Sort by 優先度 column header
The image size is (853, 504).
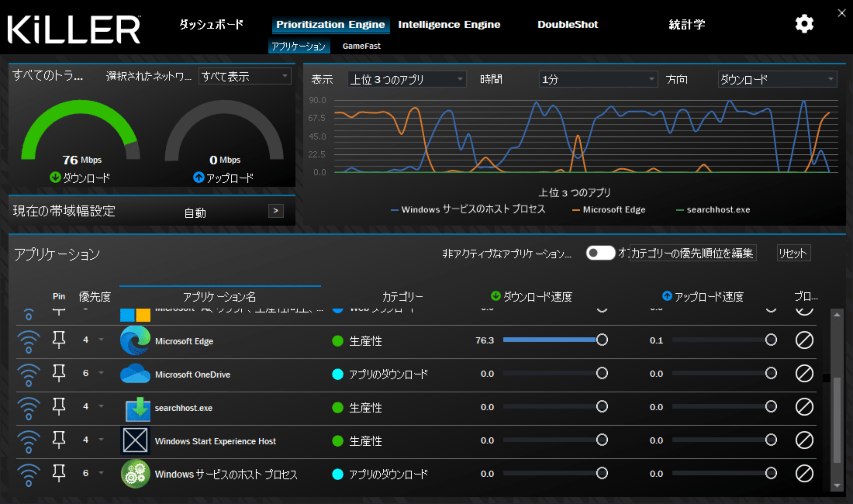click(x=95, y=297)
